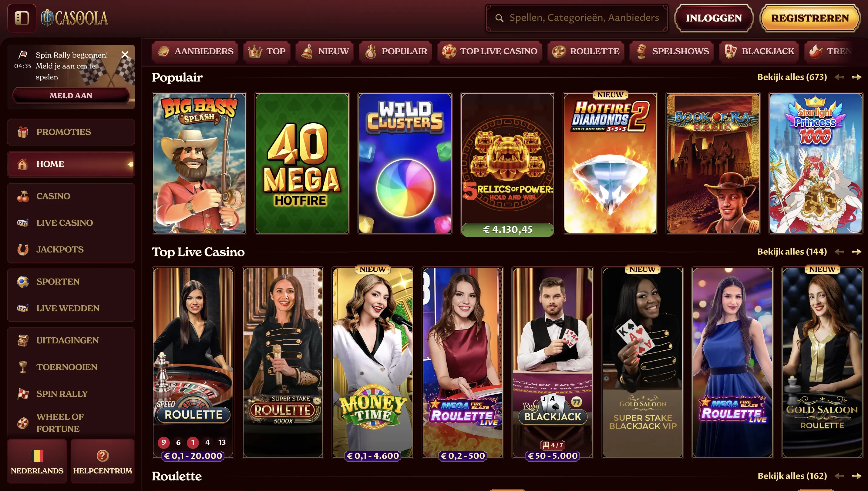
Task: Click the Inloggen button
Action: point(714,18)
